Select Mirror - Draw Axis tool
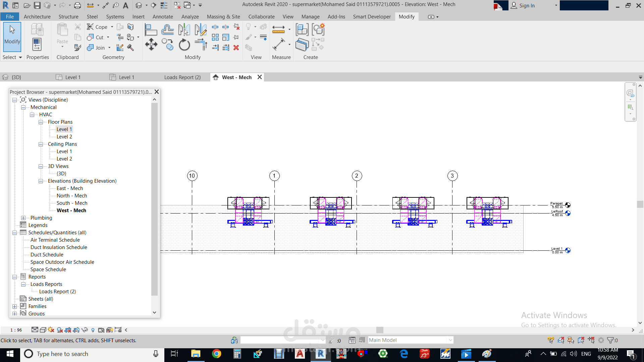This screenshot has height=362, width=644. point(201,30)
